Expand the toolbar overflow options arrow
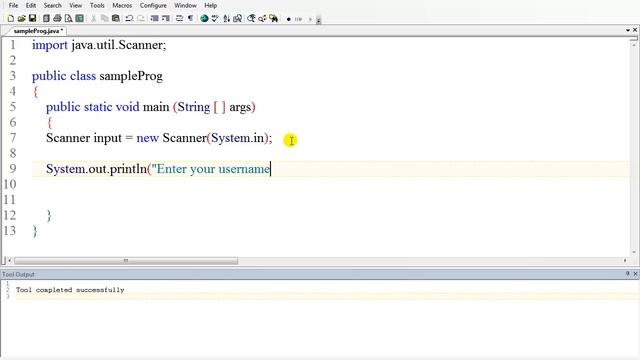 tap(319, 19)
